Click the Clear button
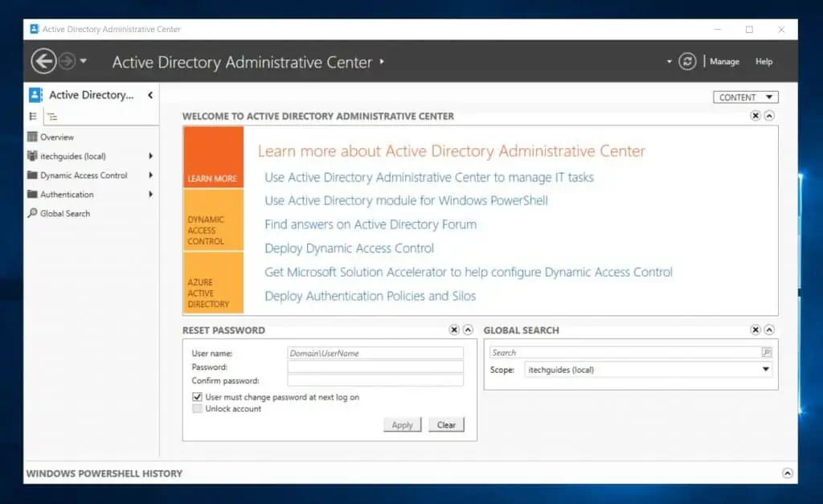Image resolution: width=823 pixels, height=504 pixels. click(x=447, y=424)
